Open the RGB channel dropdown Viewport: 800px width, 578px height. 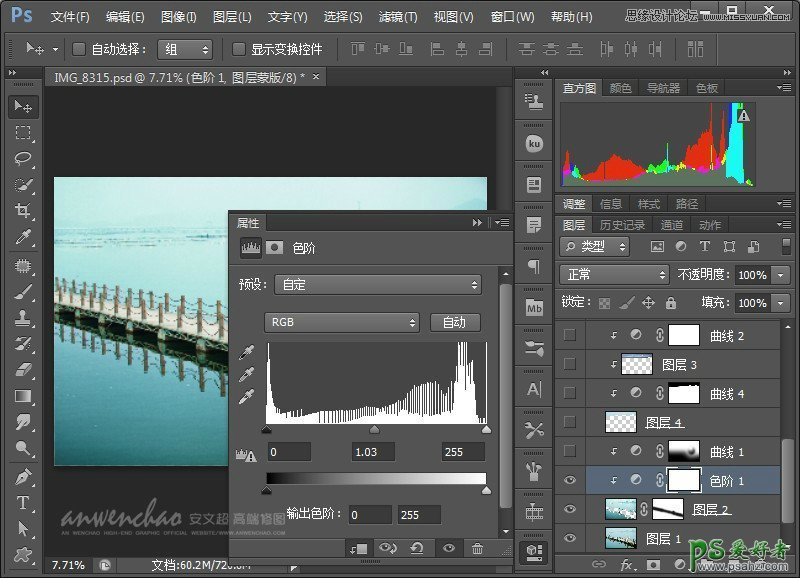[x=341, y=322]
